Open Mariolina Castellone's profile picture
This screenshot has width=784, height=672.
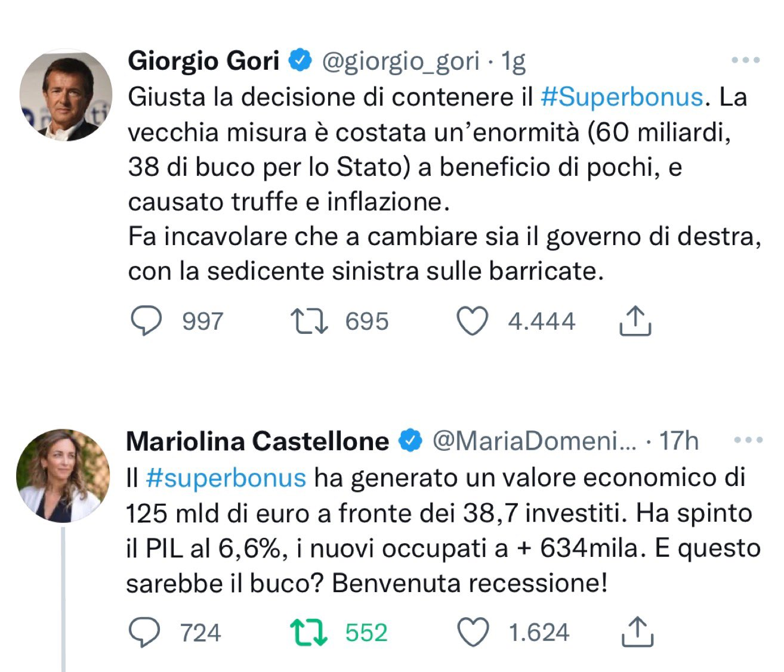point(63,476)
